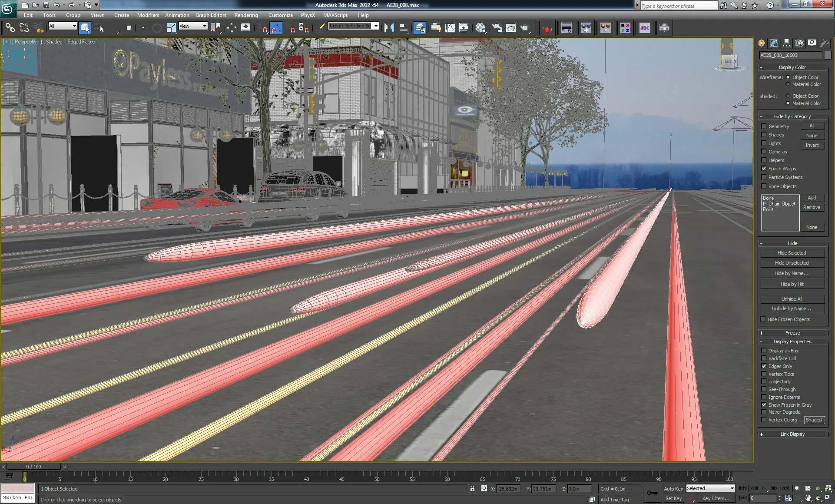The height and width of the screenshot is (504, 835).
Task: Click the red teapot render icon
Action: (x=547, y=29)
